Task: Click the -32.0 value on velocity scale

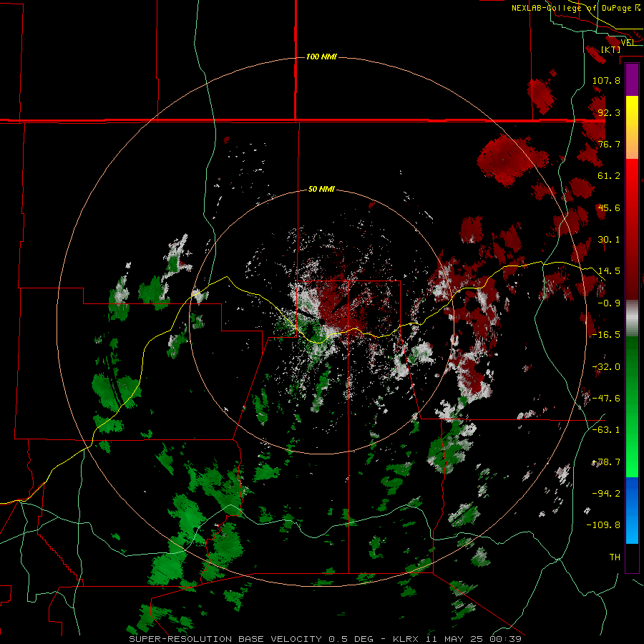Action: pyautogui.click(x=606, y=367)
